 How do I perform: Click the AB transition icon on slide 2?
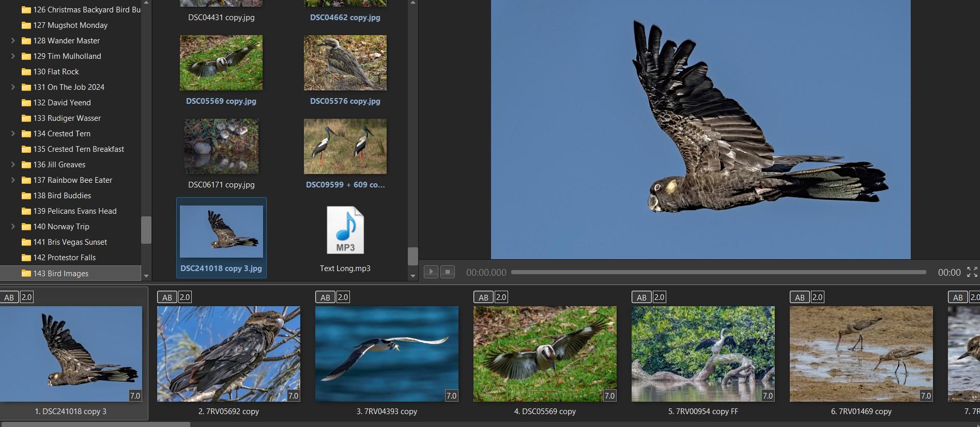pyautogui.click(x=167, y=297)
